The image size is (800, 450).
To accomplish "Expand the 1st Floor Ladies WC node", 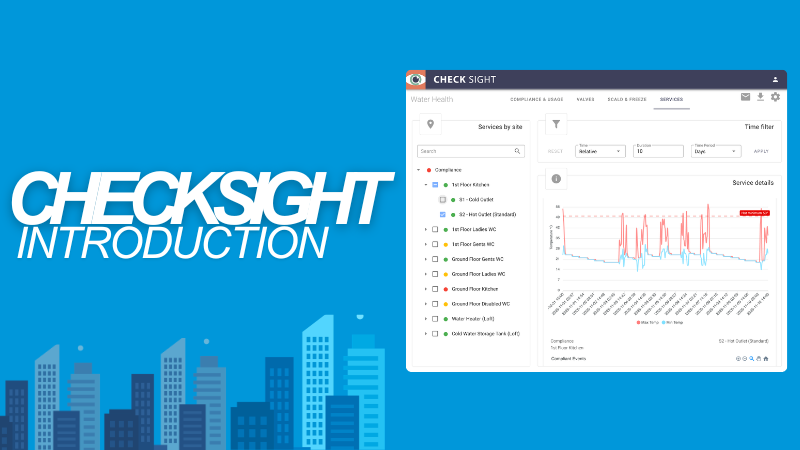I will tap(426, 229).
